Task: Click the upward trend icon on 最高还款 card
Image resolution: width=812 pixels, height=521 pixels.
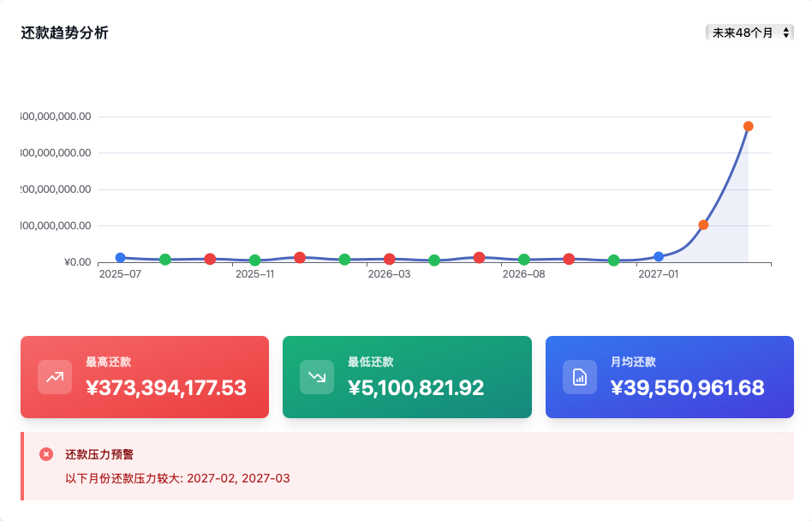Action: click(x=55, y=377)
